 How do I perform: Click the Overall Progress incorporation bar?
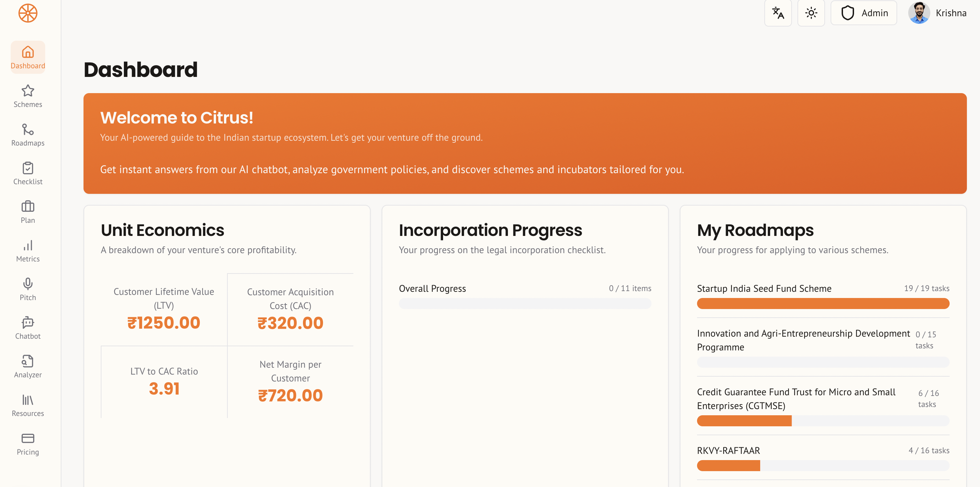coord(525,304)
